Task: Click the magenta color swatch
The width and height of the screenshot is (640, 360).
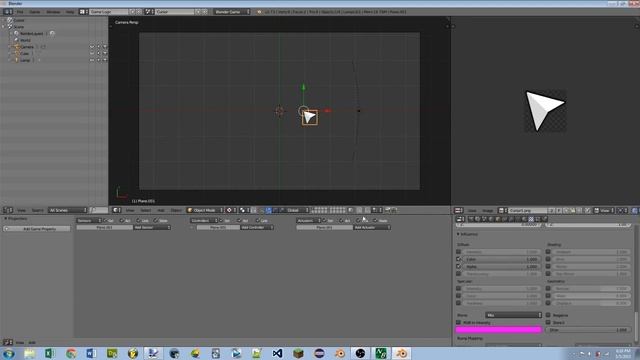Action: (x=498, y=329)
